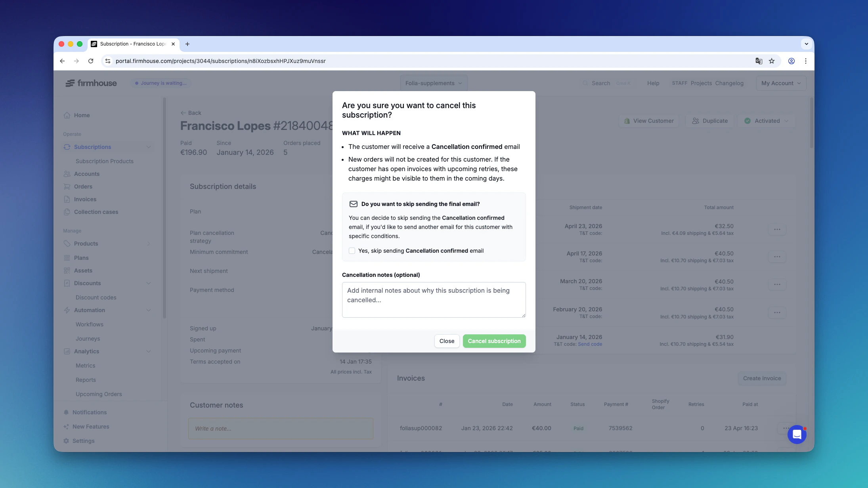Collapse the Discounts sidebar chevron

pos(149,283)
